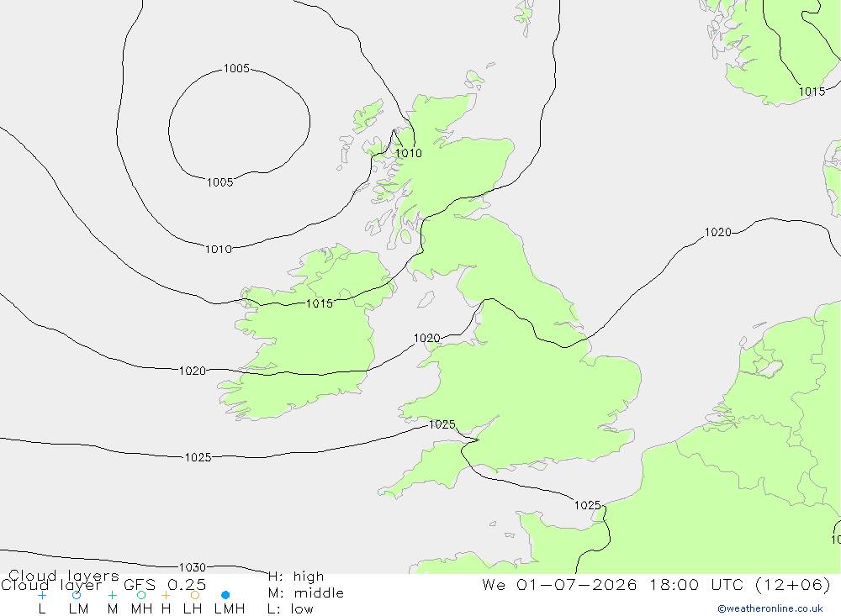Click the 'MH' legend label
The height and width of the screenshot is (616, 841).
[x=141, y=609]
